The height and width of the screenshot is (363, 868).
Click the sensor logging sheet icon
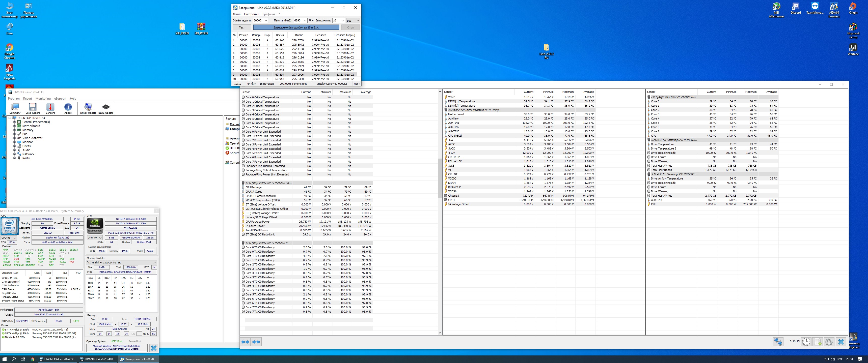tap(818, 342)
